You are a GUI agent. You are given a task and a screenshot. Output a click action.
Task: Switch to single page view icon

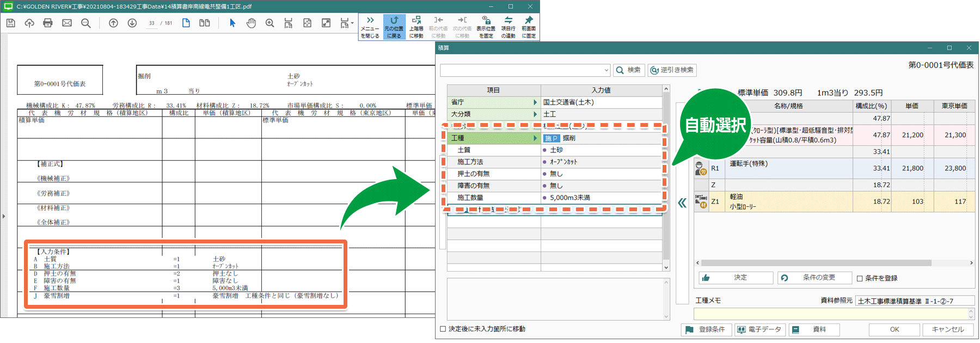(186, 23)
